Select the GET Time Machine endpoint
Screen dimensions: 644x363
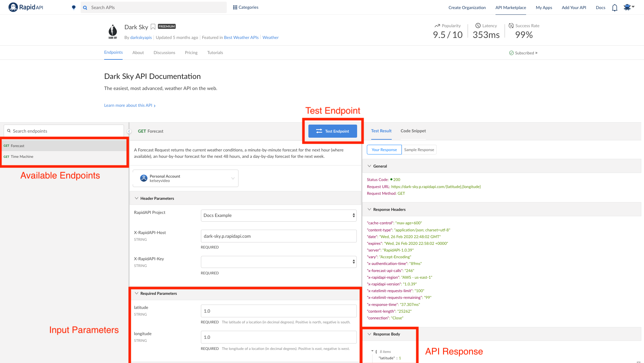pyautogui.click(x=64, y=156)
